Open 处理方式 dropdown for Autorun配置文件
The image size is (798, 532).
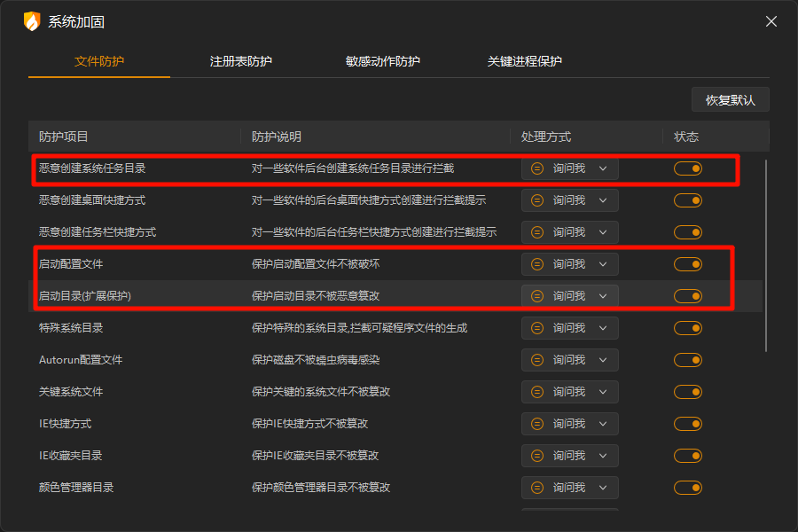click(x=570, y=360)
